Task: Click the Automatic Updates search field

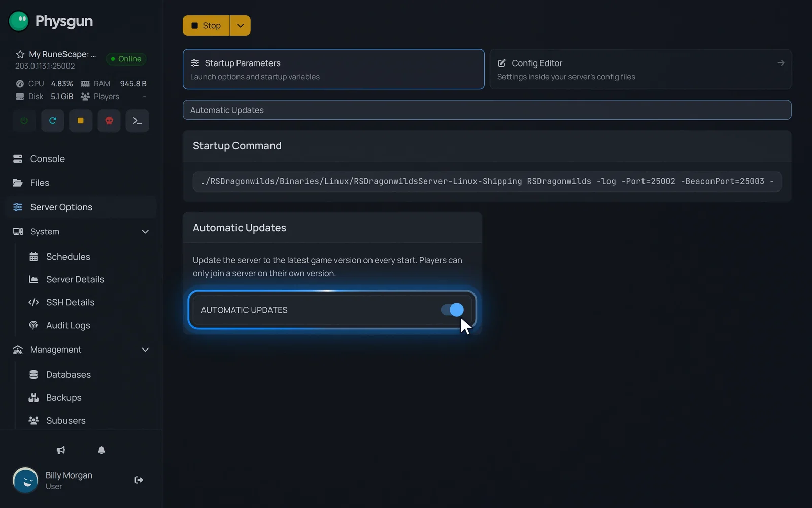Action: pos(487,110)
